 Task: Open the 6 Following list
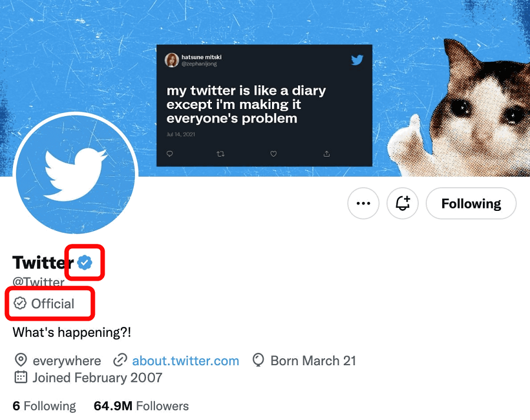pyautogui.click(x=44, y=406)
